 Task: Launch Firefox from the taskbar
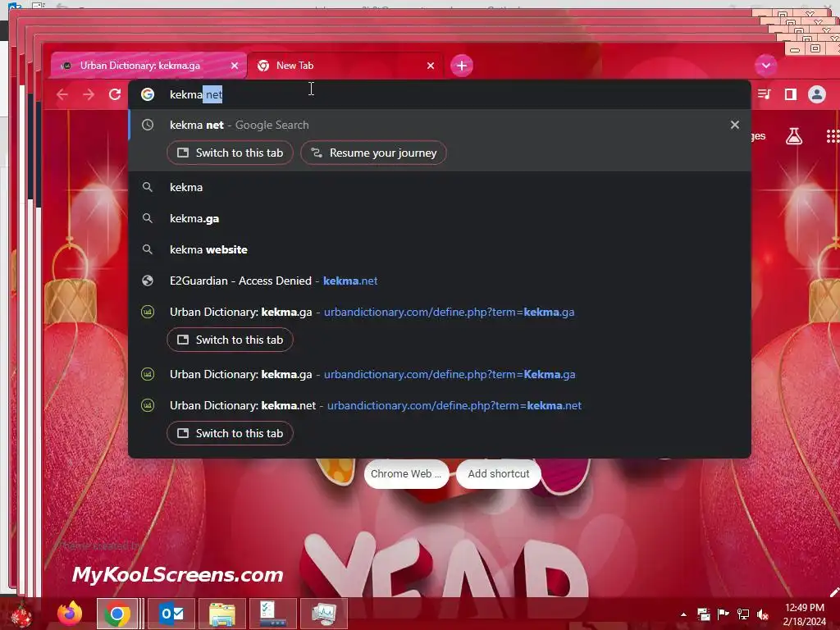pos(70,614)
